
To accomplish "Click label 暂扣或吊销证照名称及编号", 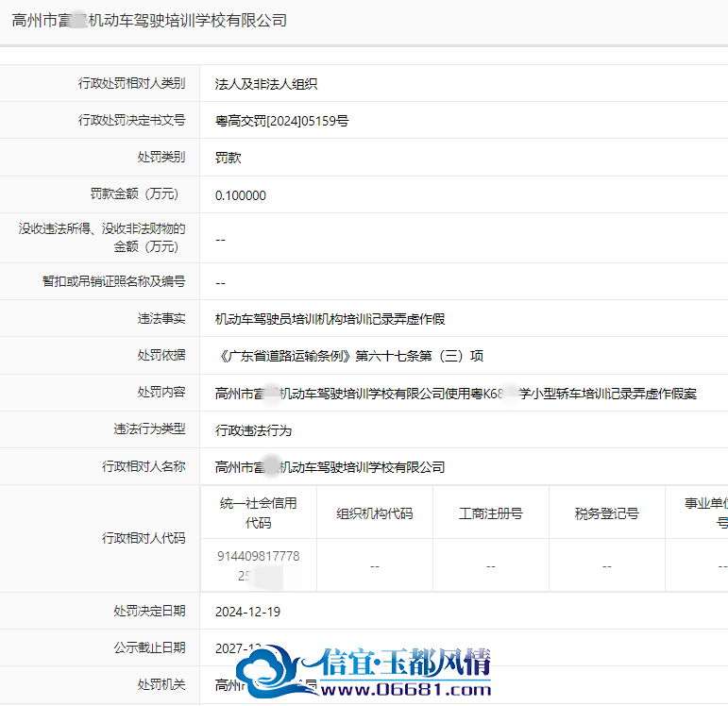I will [x=113, y=281].
